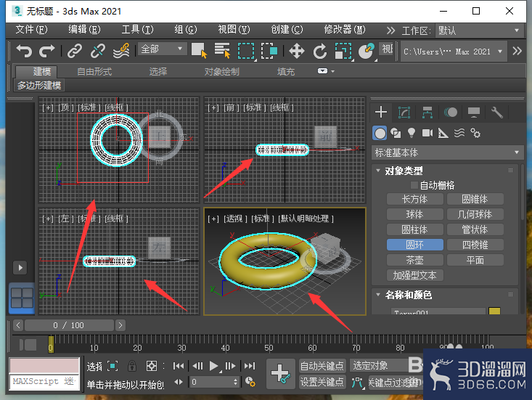Open Select by Name list icon

[222, 51]
